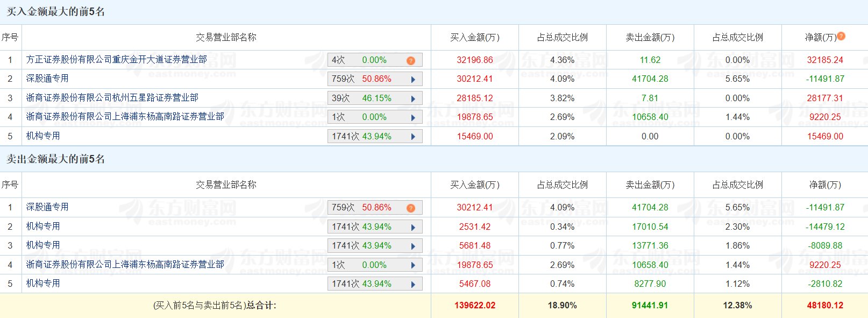Click 卖出金额(万) column header in sell table
868x318 pixels.
(650, 185)
